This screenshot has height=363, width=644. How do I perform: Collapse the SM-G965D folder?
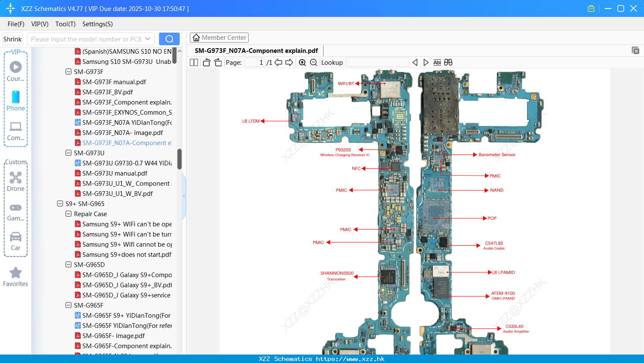pyautogui.click(x=69, y=264)
